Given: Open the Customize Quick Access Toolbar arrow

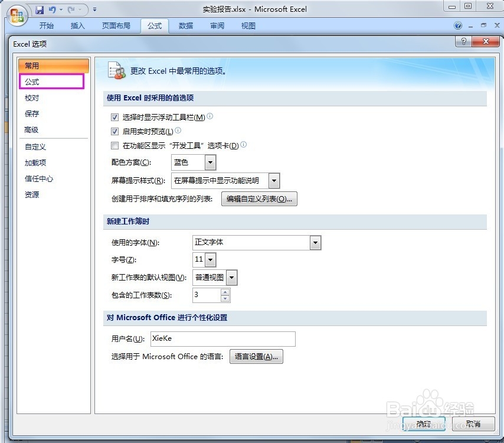Looking at the screenshot, I should tap(95, 9).
